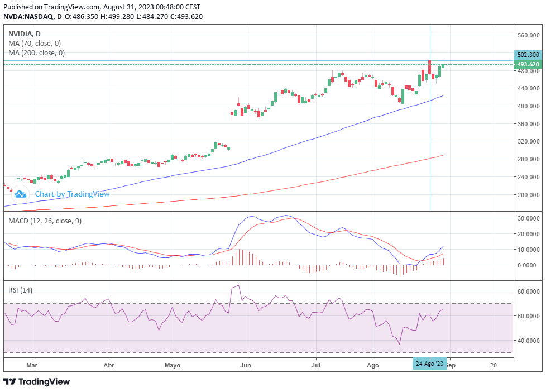
Task: Click the 400.000 price axis label
Action: coord(528,106)
